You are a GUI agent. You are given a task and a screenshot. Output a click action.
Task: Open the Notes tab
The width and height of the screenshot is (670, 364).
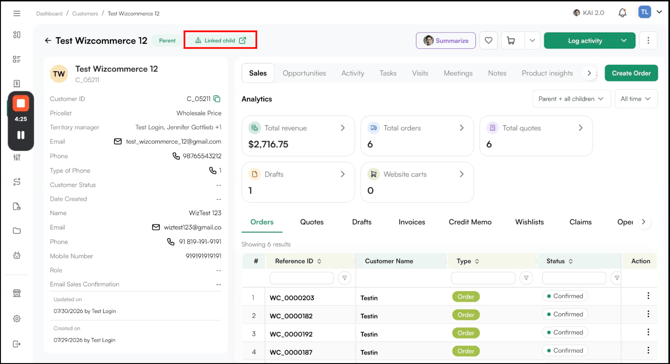497,73
